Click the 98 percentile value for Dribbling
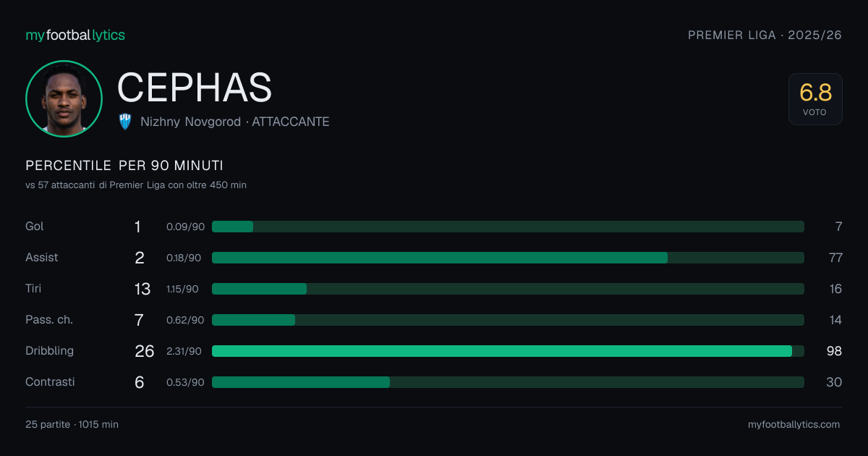Image resolution: width=868 pixels, height=456 pixels. pos(834,351)
